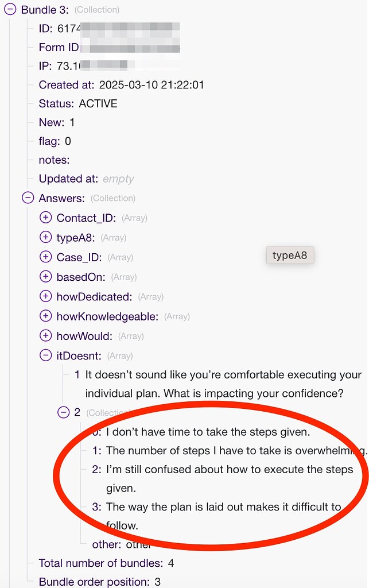
Task: Select "still confused" answer option text
Action: 230,469
